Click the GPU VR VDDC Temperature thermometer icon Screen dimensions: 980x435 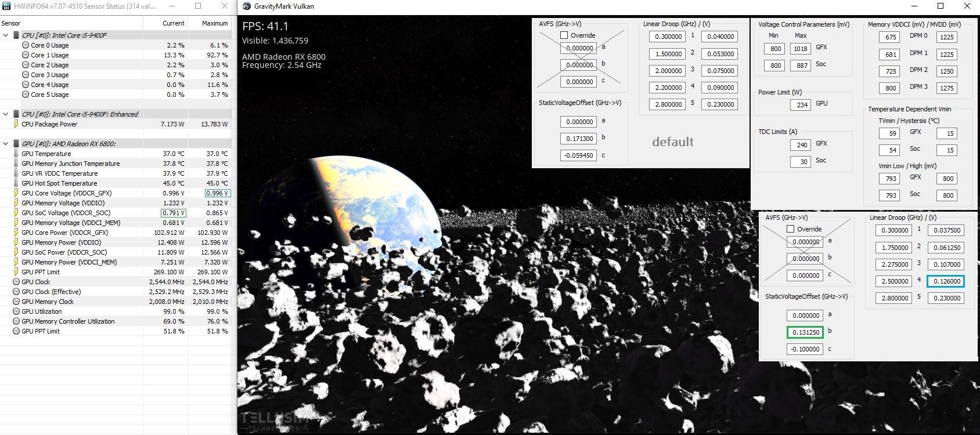click(16, 173)
